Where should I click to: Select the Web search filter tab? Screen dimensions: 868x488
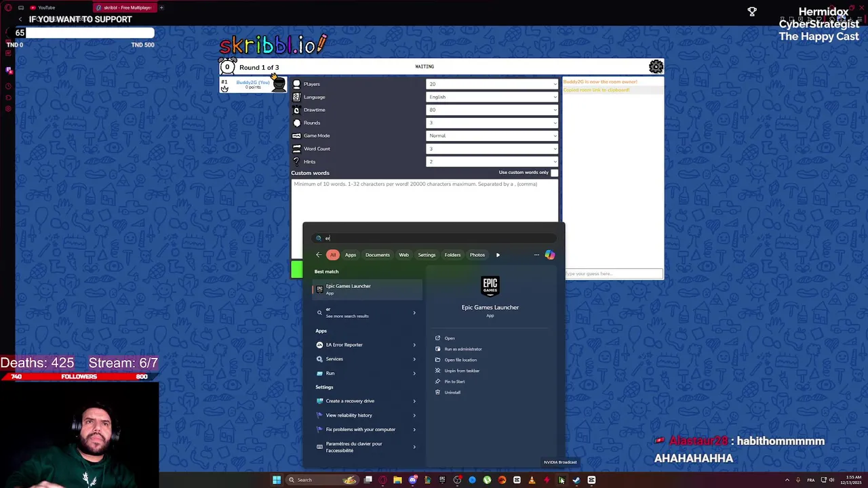403,255
